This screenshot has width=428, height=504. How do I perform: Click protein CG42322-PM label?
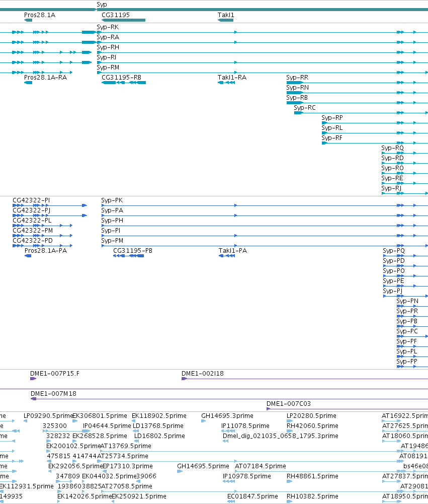(x=33, y=231)
